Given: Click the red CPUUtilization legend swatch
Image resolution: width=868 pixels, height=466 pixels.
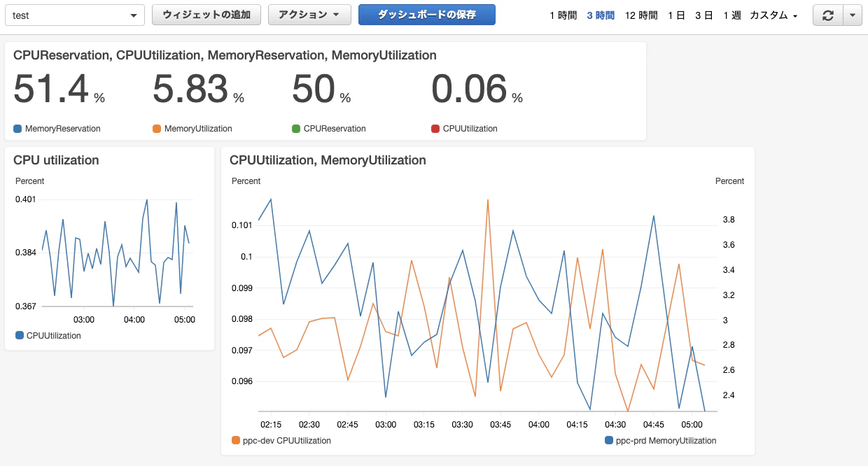Looking at the screenshot, I should pyautogui.click(x=435, y=129).
